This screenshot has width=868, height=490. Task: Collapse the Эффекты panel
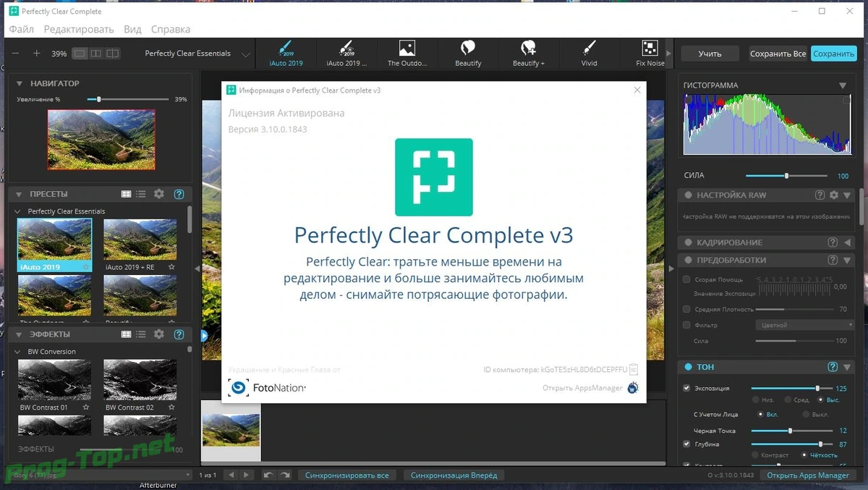click(20, 334)
